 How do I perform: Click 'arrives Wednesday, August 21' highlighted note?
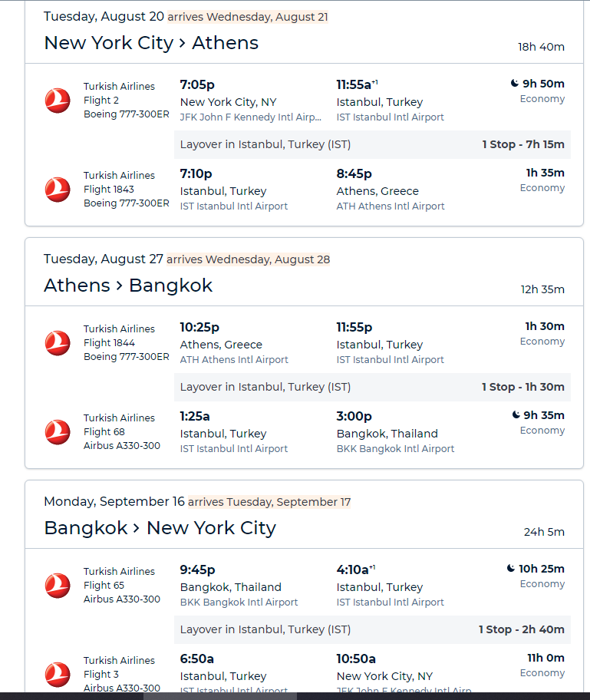click(x=248, y=17)
